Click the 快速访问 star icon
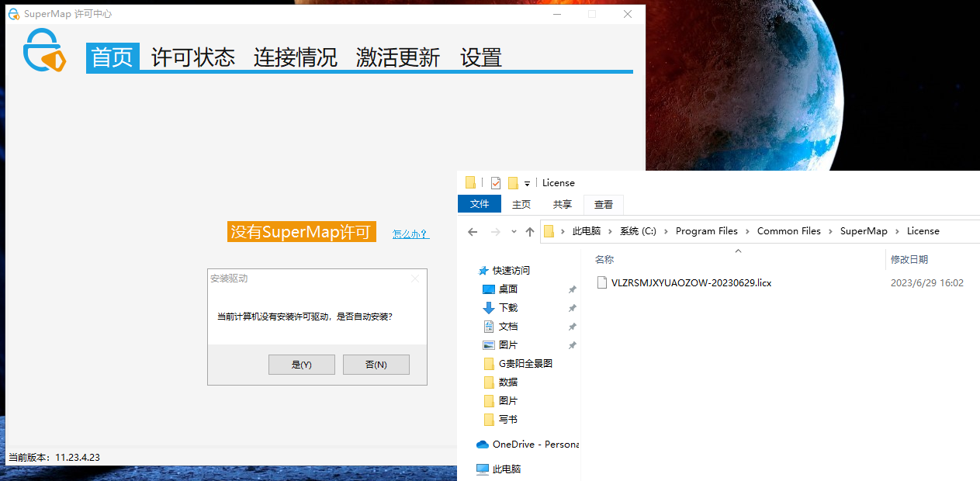 (484, 270)
